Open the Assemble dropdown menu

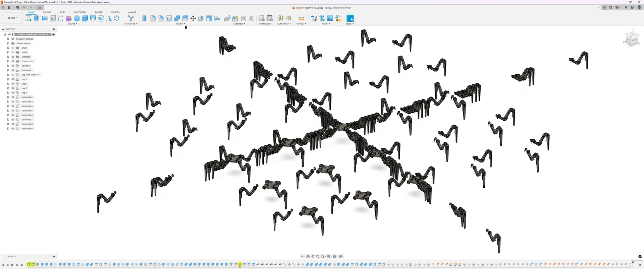point(239,24)
